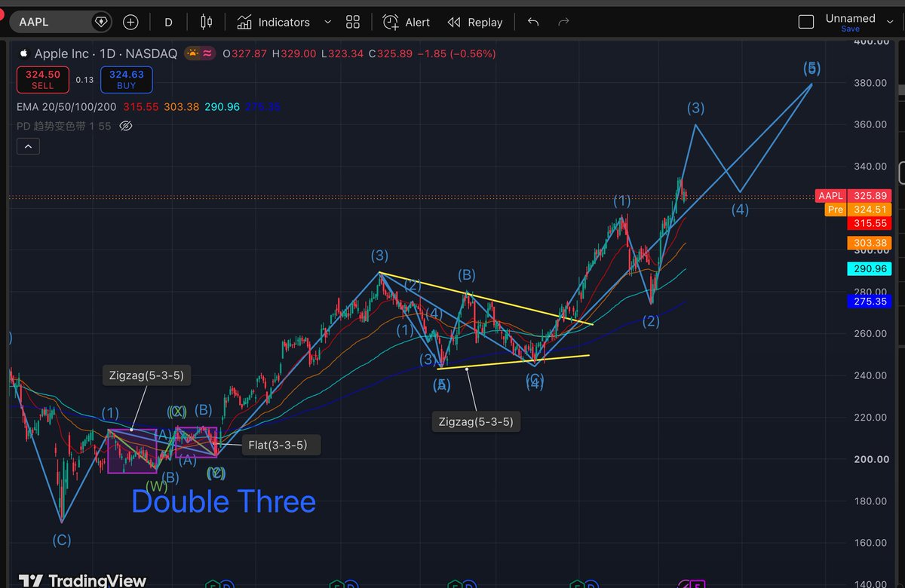Click the 324.63 BUY button
Viewport: 905px width, 588px height.
pyautogui.click(x=127, y=79)
